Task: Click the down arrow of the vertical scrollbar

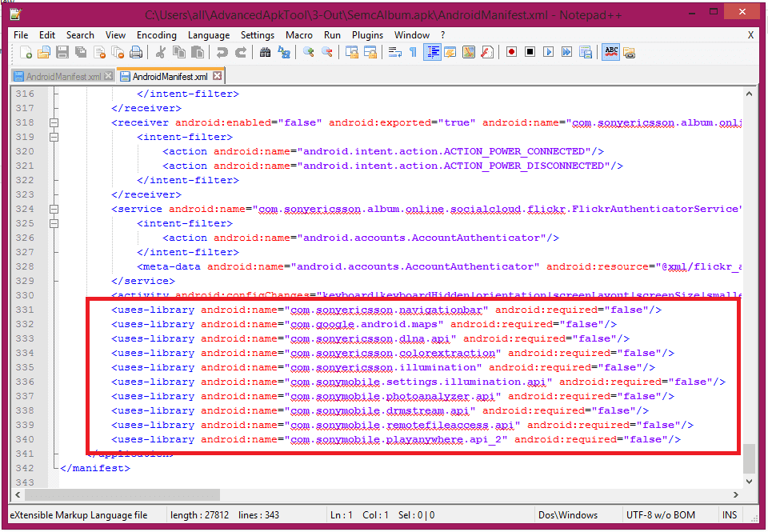Action: [749, 482]
